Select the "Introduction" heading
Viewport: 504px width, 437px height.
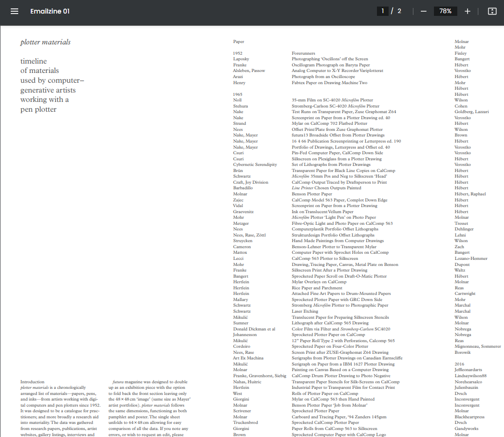pos(33,382)
